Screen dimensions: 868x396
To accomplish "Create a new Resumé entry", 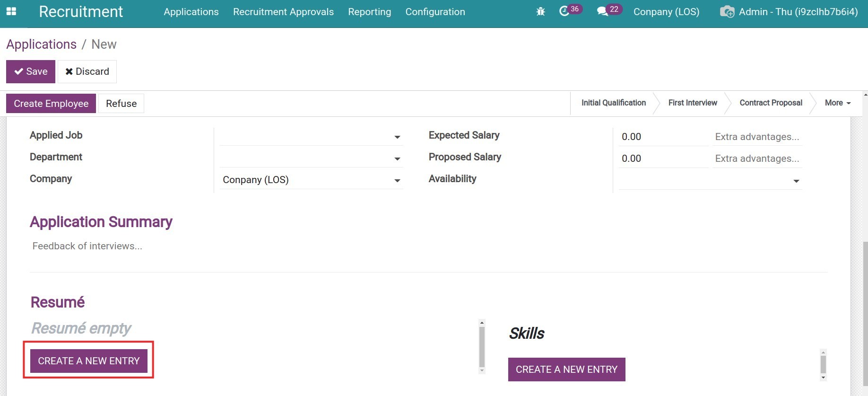I will (x=89, y=361).
